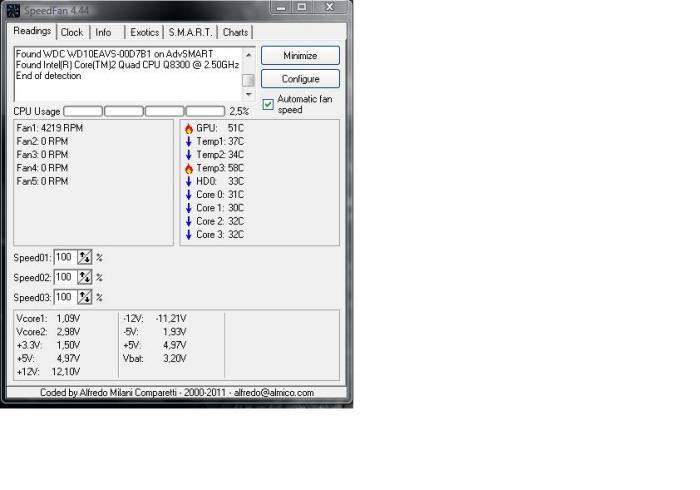Click the flame icon next to Temp3
This screenshot has width=700, height=490.
[189, 168]
